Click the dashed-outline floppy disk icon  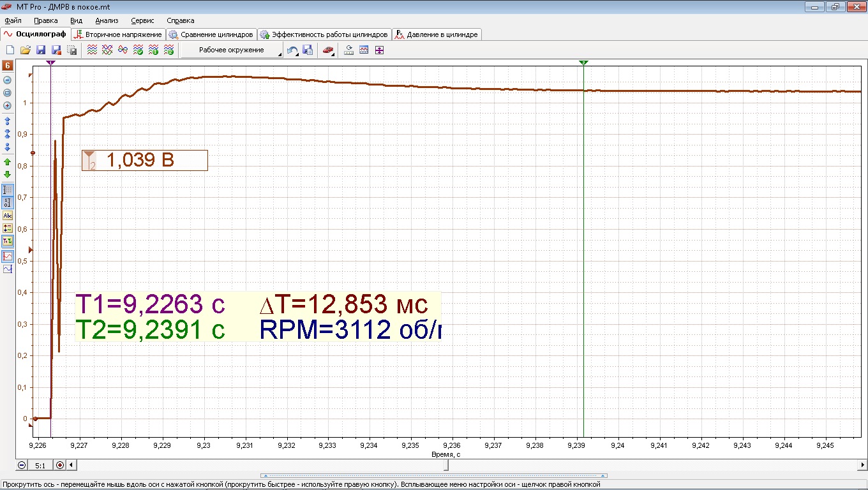71,50
